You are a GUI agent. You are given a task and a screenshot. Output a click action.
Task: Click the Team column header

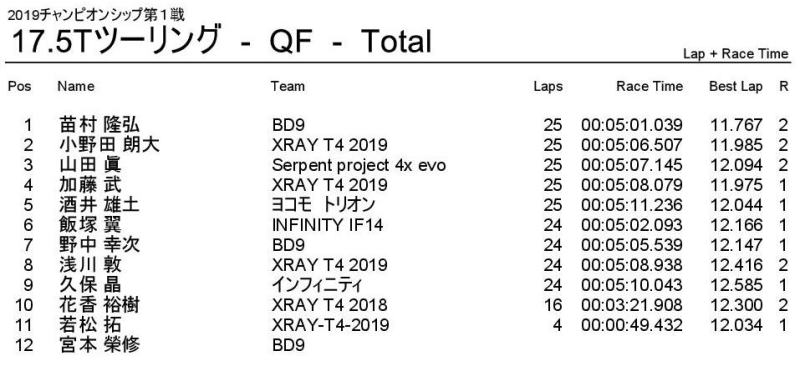pyautogui.click(x=288, y=86)
